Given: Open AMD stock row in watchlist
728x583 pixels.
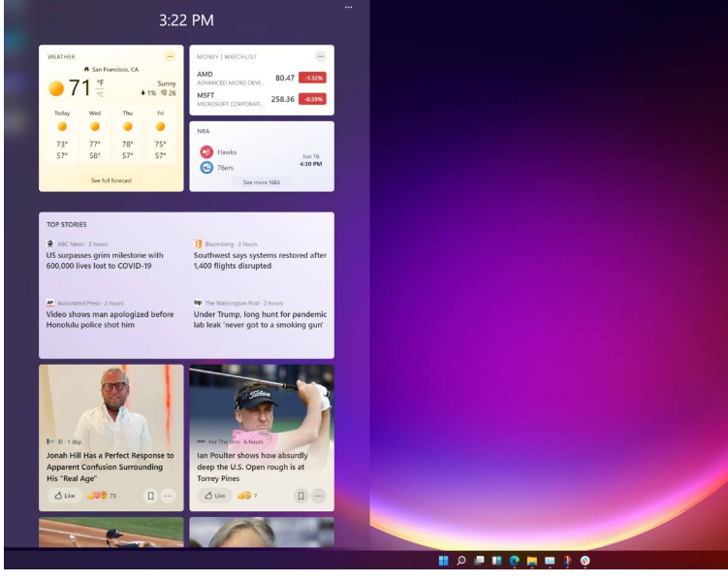Looking at the screenshot, I should click(x=262, y=78).
